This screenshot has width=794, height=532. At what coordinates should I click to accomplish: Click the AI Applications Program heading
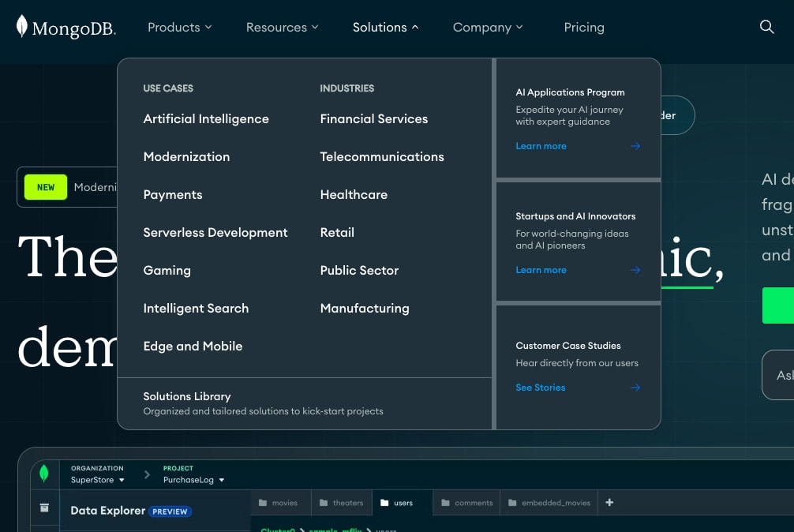click(570, 92)
